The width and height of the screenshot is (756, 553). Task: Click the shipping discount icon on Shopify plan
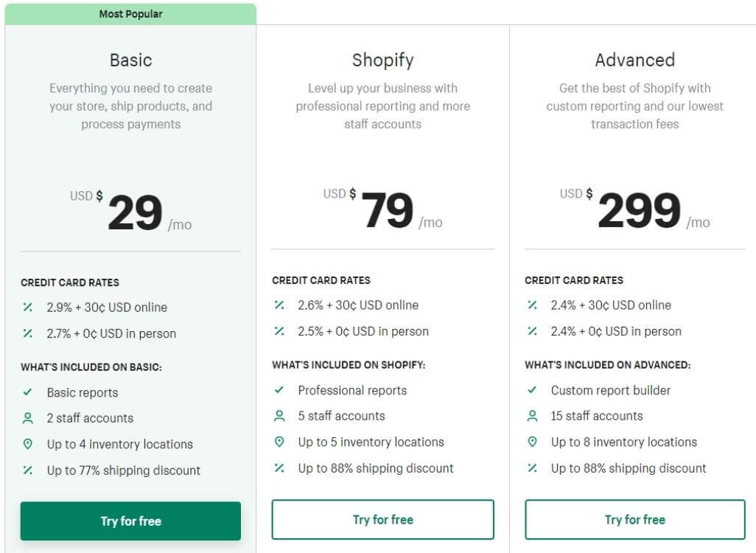(279, 467)
